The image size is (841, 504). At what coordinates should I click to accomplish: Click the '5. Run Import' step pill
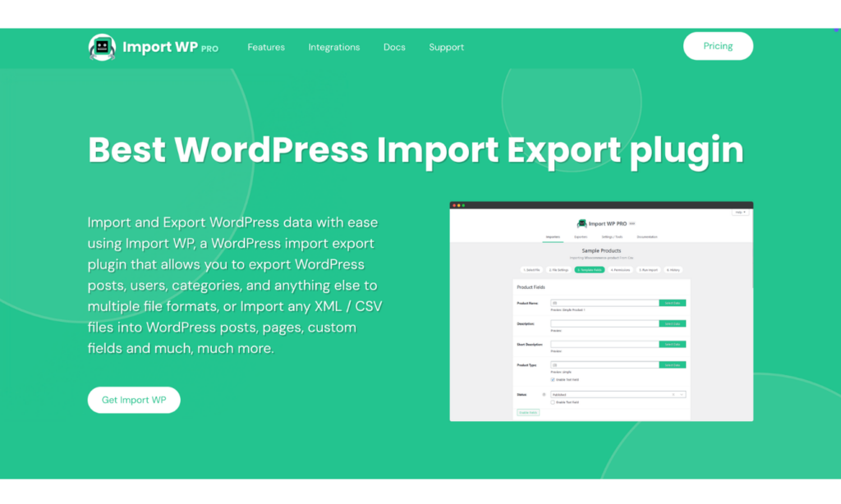[649, 270]
